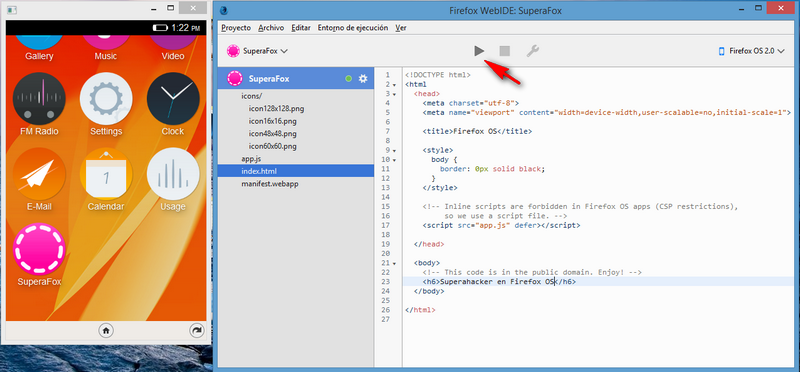The height and width of the screenshot is (372, 800).
Task: Open the Clock app in simulator
Action: click(173, 98)
